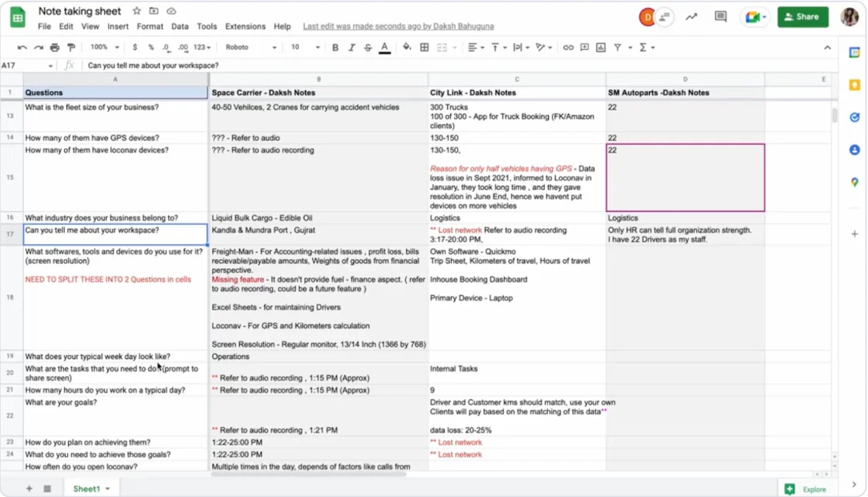This screenshot has height=497, width=868.
Task: Click the Name Box showing A17
Action: pos(27,65)
